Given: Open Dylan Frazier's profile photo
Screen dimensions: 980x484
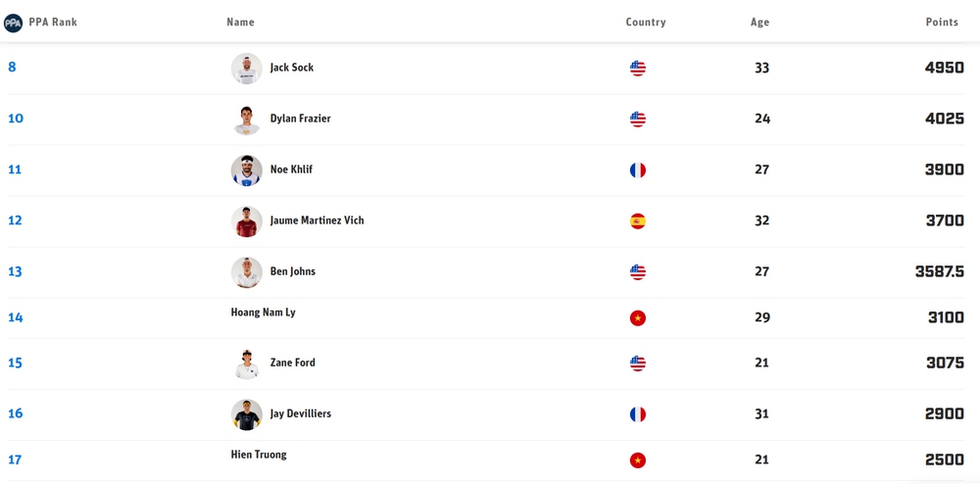Looking at the screenshot, I should [246, 120].
